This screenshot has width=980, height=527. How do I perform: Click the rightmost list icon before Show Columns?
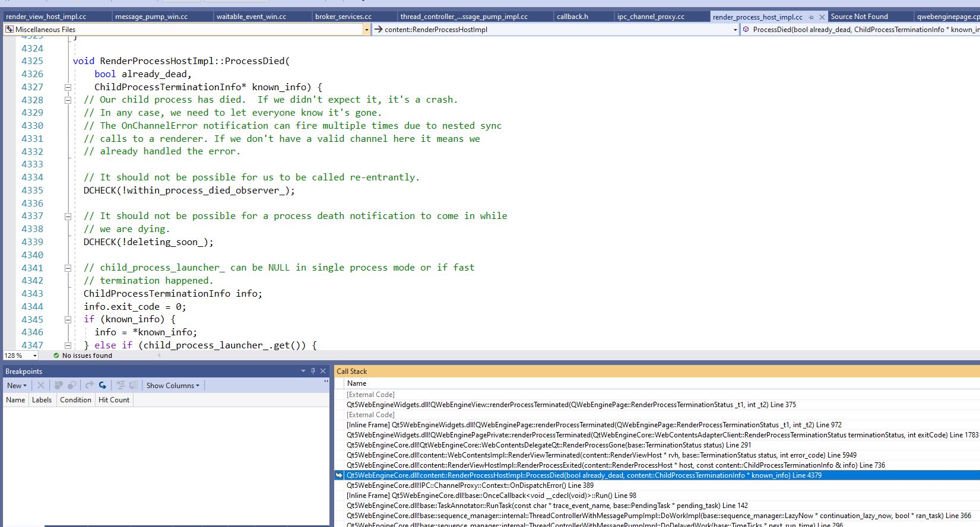[x=134, y=385]
